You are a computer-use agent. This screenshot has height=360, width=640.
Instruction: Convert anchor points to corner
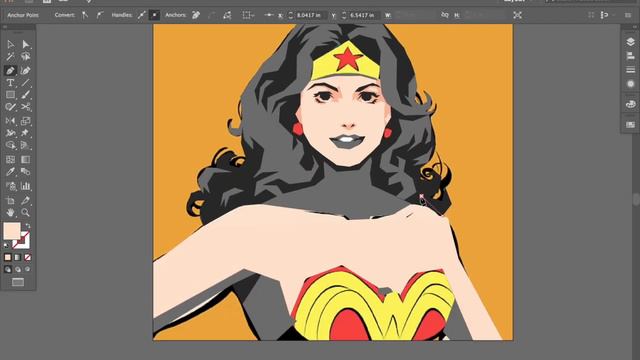[x=85, y=15]
